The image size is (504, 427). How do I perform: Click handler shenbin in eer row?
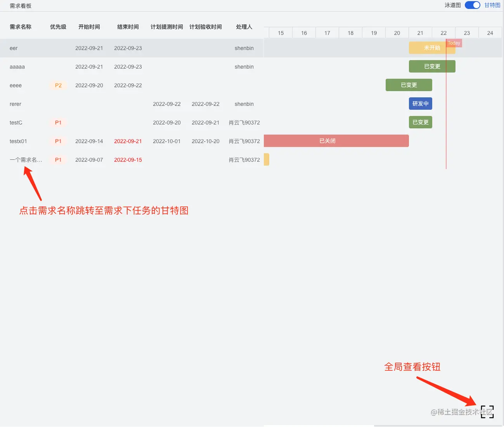point(244,48)
